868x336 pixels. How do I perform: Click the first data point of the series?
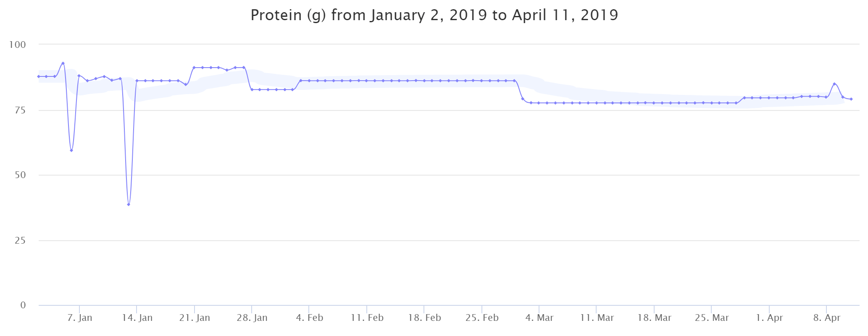click(39, 76)
